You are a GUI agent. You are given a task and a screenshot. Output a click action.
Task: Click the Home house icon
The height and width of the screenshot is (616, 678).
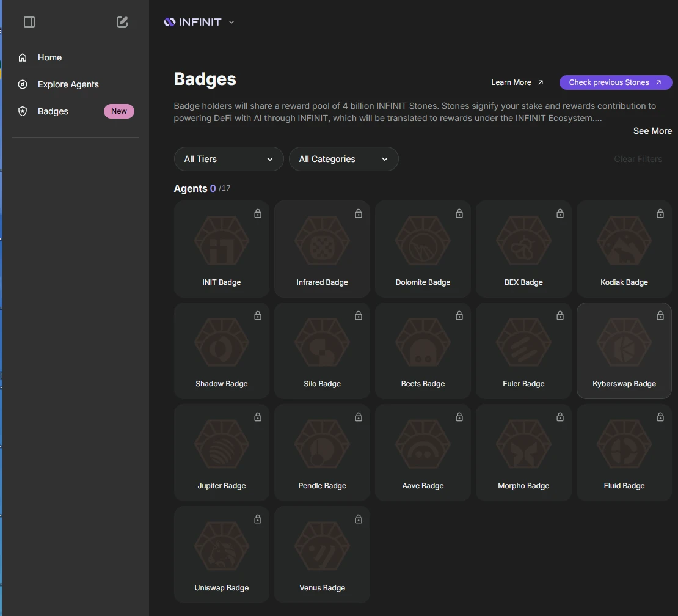tap(23, 57)
